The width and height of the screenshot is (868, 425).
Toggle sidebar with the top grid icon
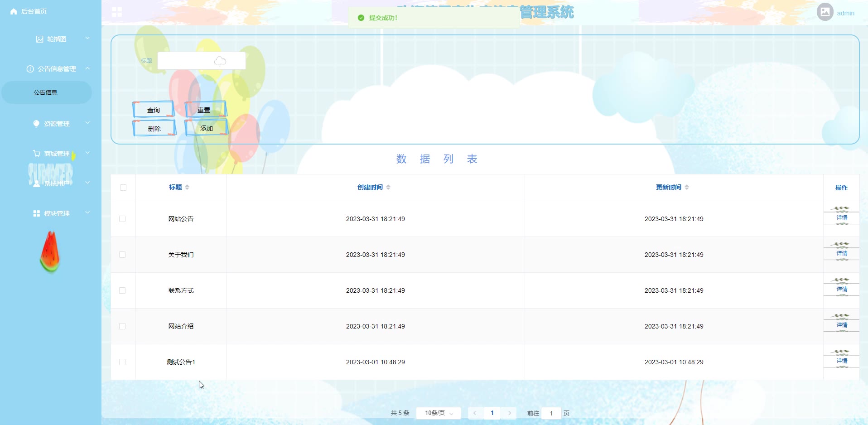click(x=117, y=12)
